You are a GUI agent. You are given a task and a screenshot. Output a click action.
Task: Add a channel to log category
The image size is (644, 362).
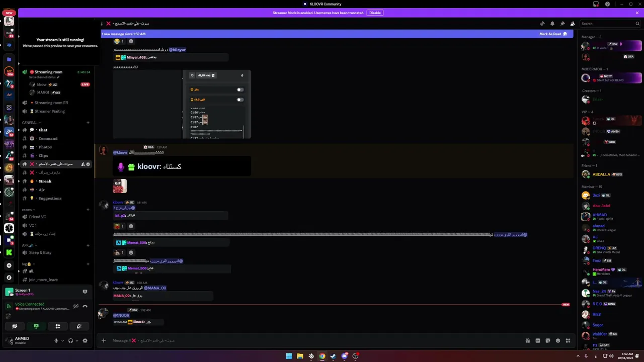pyautogui.click(x=88, y=264)
